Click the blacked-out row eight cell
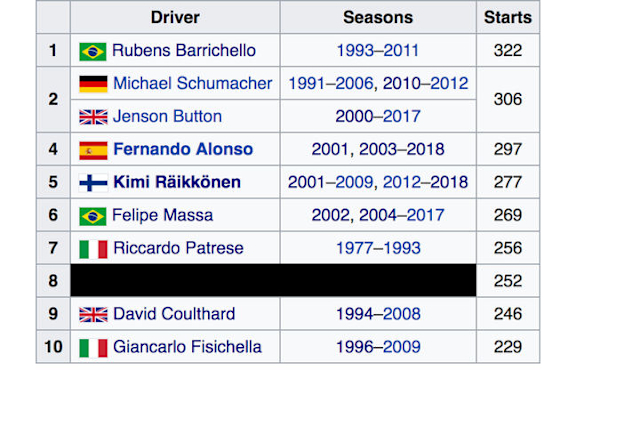640x427 pixels. pos(273,280)
